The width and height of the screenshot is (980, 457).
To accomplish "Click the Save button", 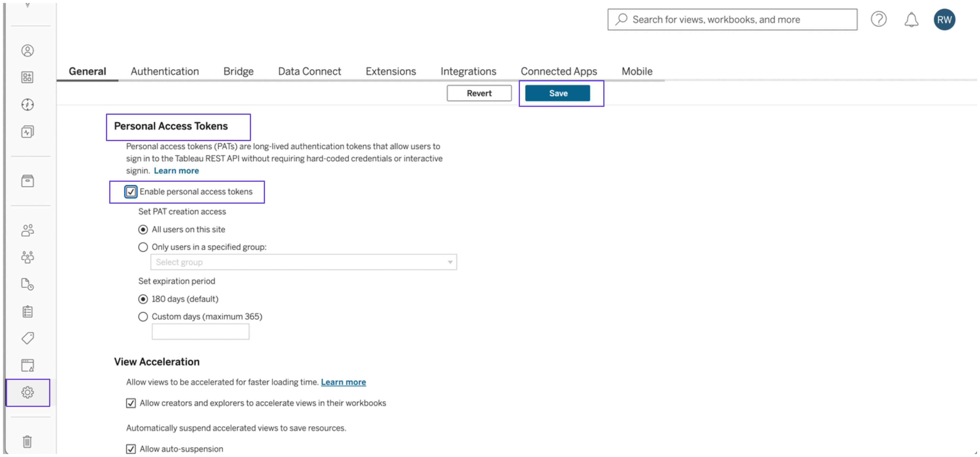I will 557,93.
